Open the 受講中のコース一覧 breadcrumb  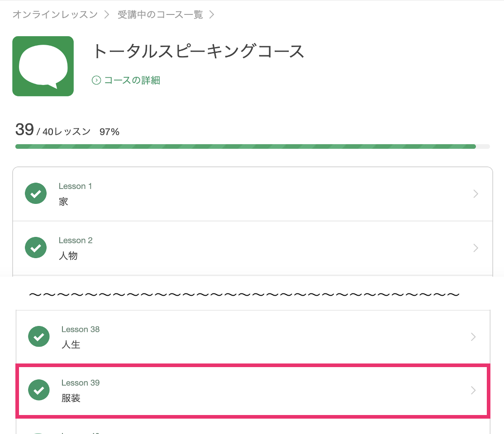(160, 14)
